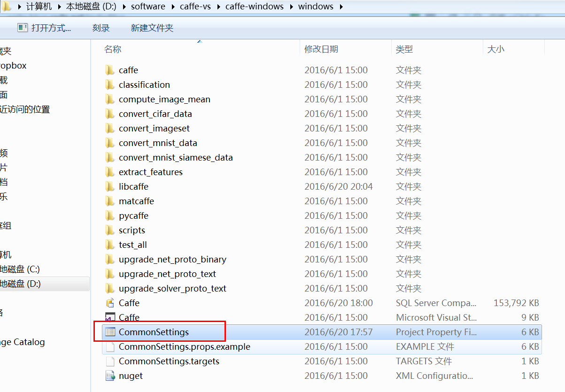
Task: Open 最近访问的位置 in navigation pane
Action: [x=25, y=109]
